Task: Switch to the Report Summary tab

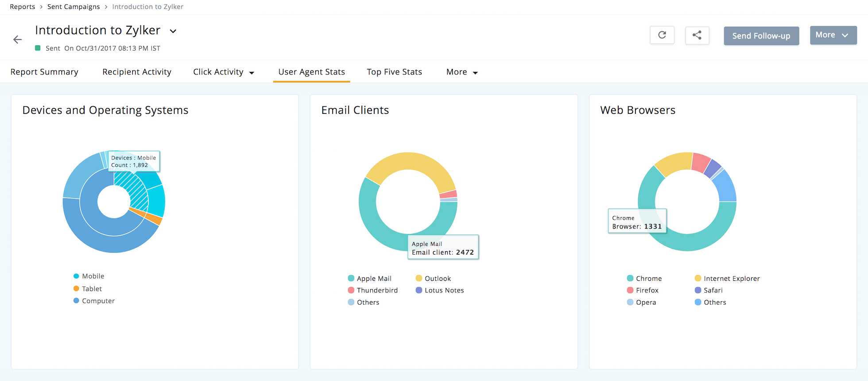Action: click(x=44, y=72)
